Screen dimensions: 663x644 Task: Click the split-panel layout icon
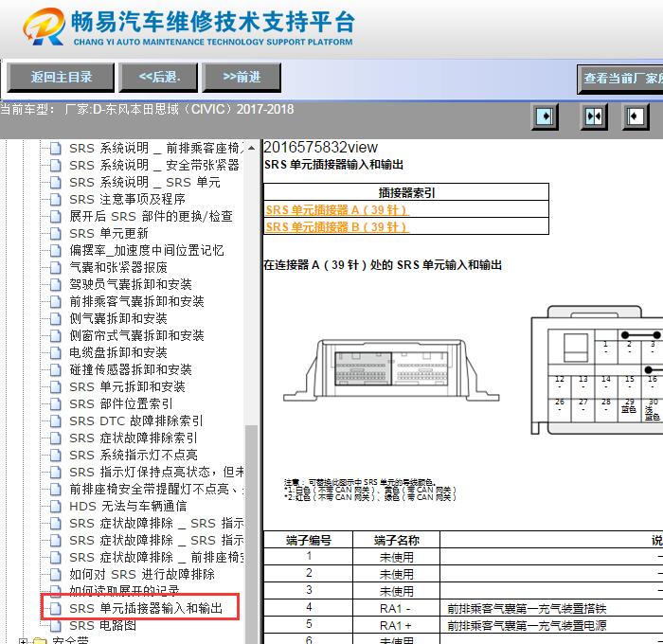[x=593, y=116]
